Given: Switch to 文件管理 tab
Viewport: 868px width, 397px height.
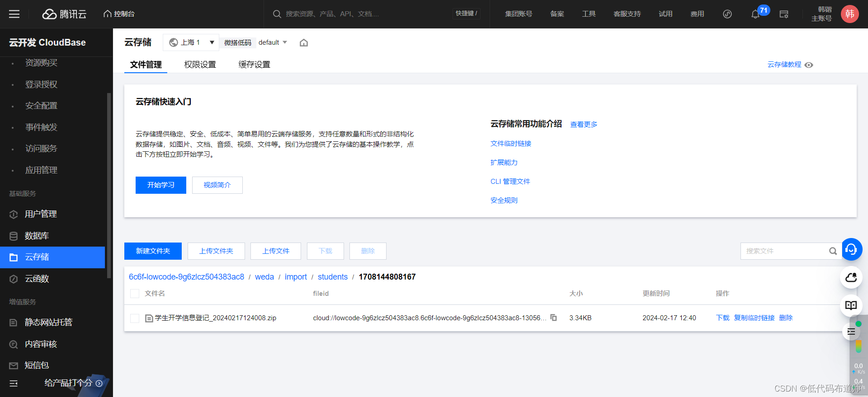Looking at the screenshot, I should (146, 65).
